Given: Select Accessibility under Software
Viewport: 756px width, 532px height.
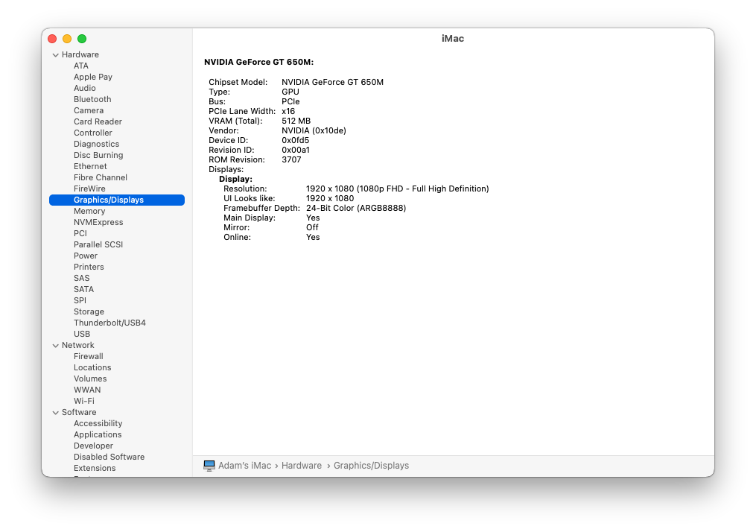Looking at the screenshot, I should click(x=98, y=423).
